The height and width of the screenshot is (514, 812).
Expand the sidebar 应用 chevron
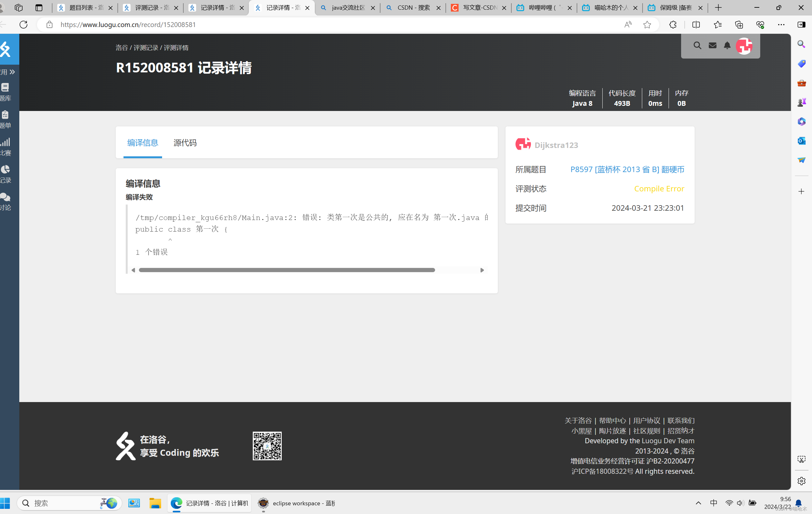click(12, 72)
